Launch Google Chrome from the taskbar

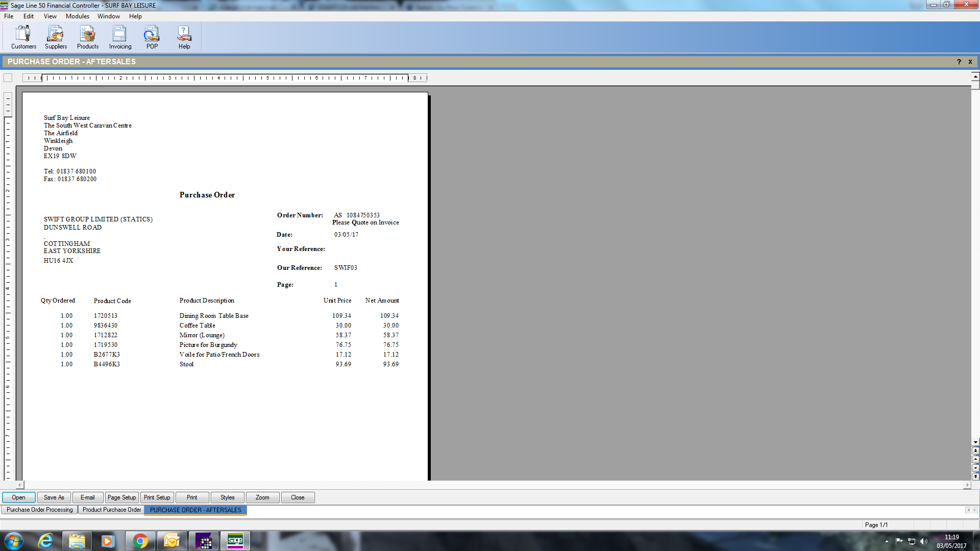(x=140, y=541)
